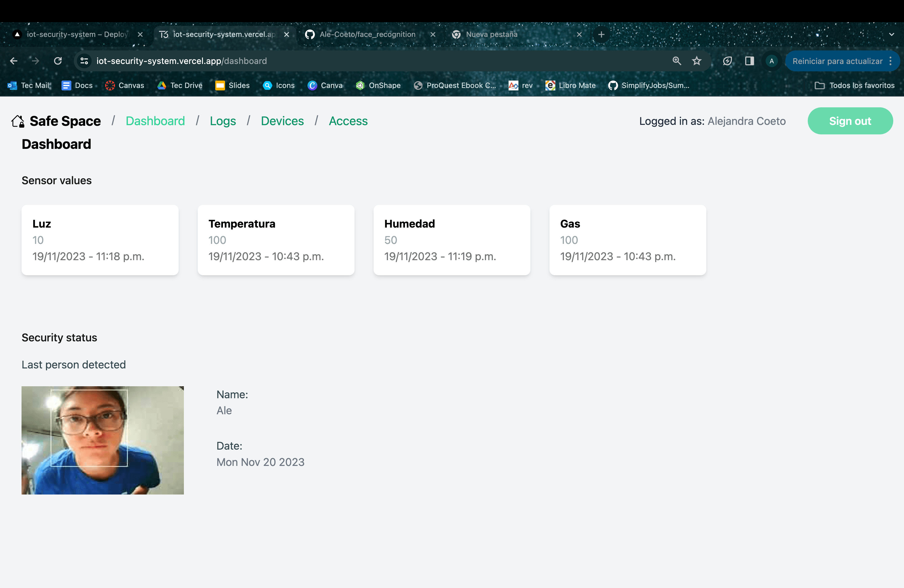Reload the page with refresh icon

coord(58,61)
